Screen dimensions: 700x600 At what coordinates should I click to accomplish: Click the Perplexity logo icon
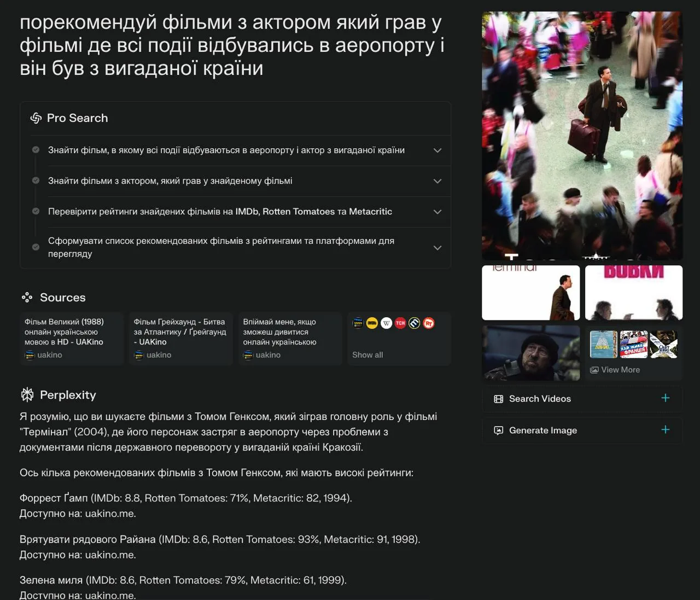[x=27, y=395]
